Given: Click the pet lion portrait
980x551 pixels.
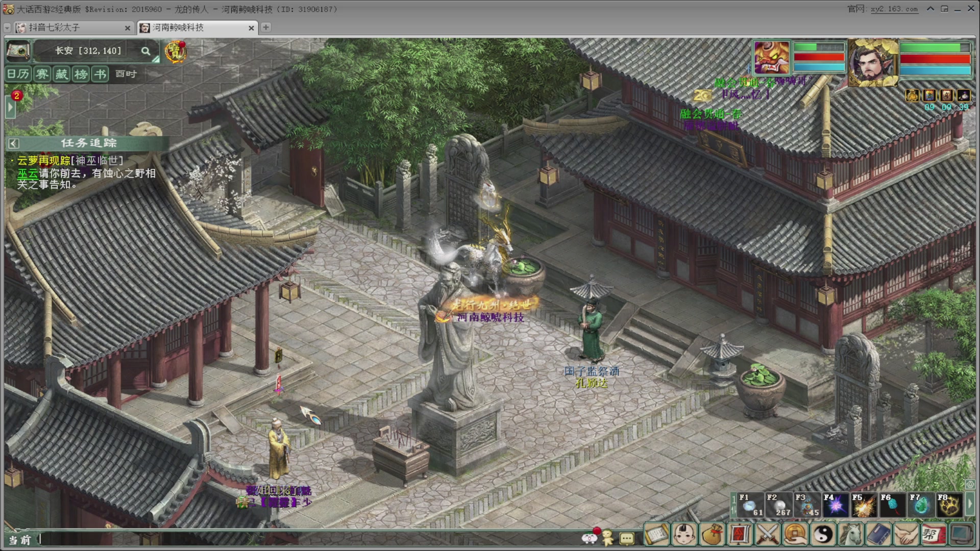Looking at the screenshot, I should 772,57.
